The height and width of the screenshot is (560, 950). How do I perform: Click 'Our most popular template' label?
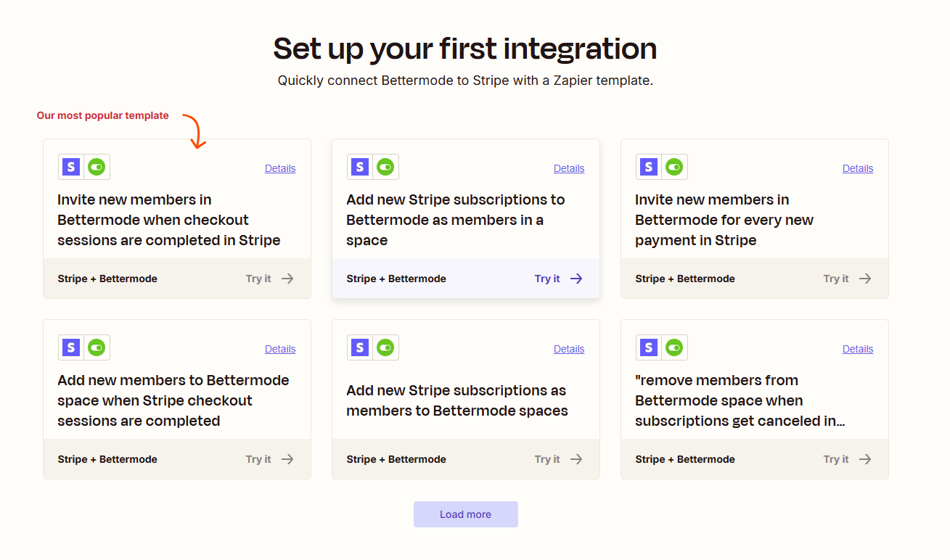click(x=103, y=115)
